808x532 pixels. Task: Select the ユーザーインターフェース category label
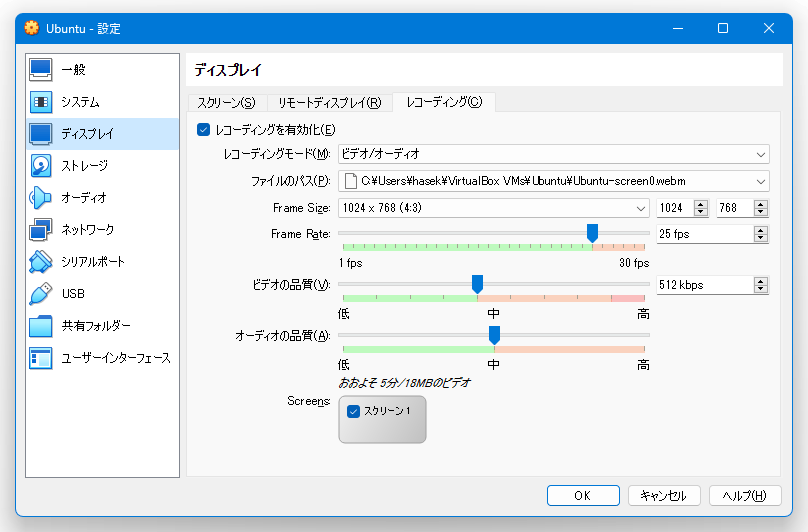(116, 357)
